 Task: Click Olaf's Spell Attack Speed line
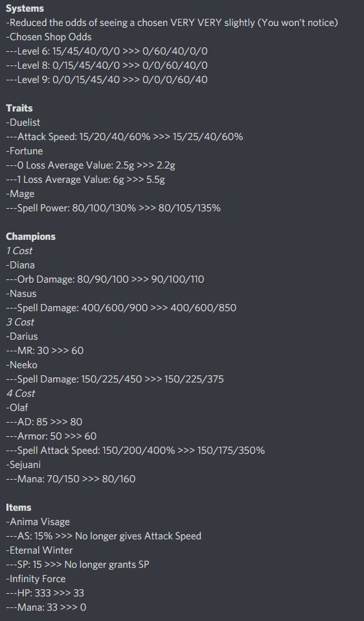135,451
